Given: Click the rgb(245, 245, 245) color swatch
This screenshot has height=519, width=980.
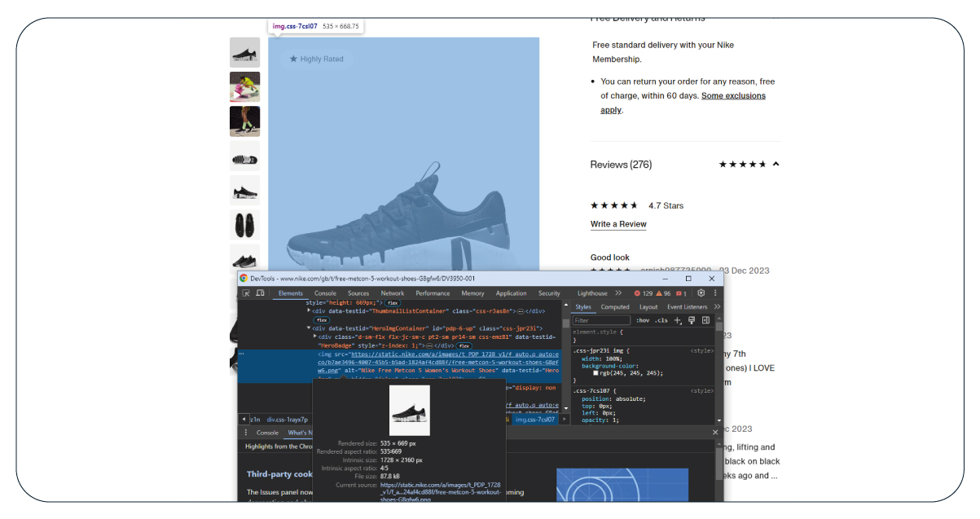Looking at the screenshot, I should pyautogui.click(x=595, y=373).
